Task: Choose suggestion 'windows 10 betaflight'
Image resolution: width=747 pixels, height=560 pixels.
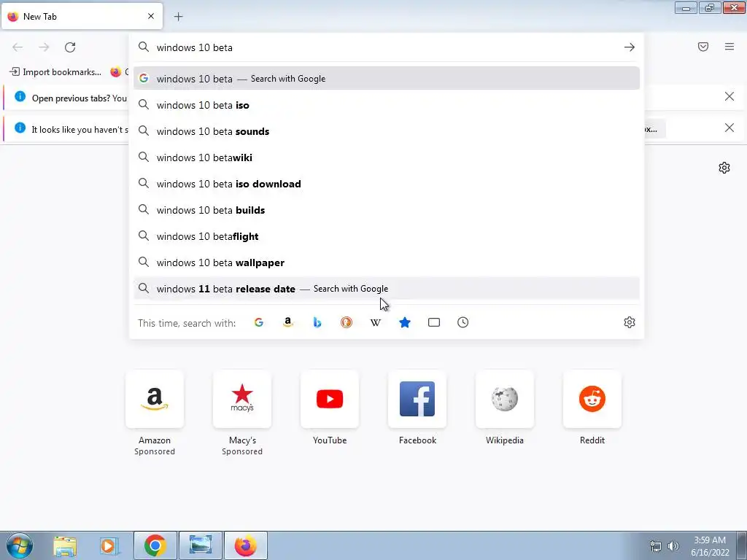Action: coord(387,236)
